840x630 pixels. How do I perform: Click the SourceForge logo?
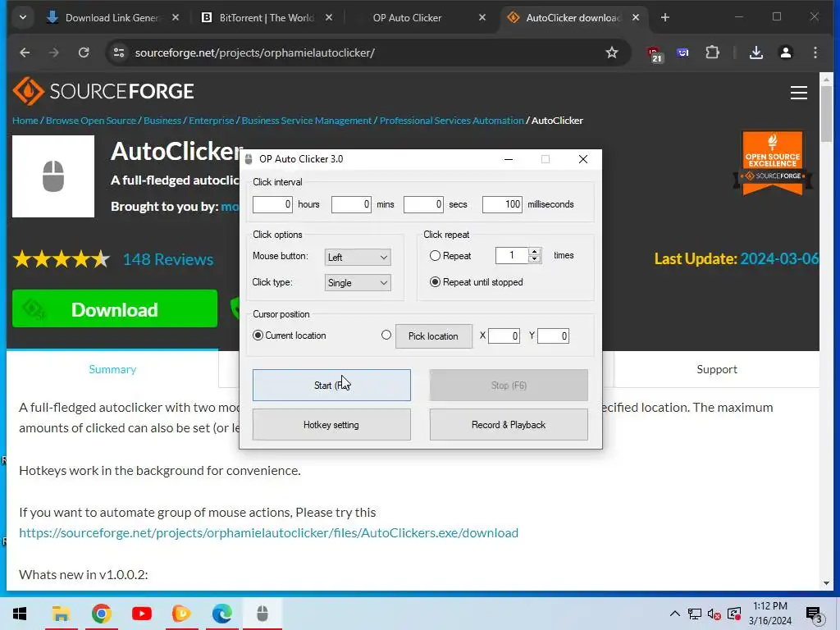pos(103,91)
